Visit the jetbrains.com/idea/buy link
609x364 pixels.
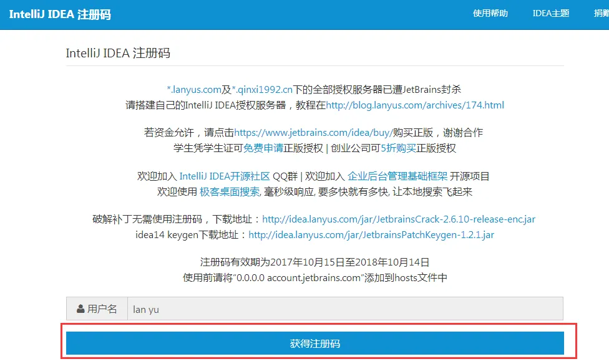[x=313, y=133]
